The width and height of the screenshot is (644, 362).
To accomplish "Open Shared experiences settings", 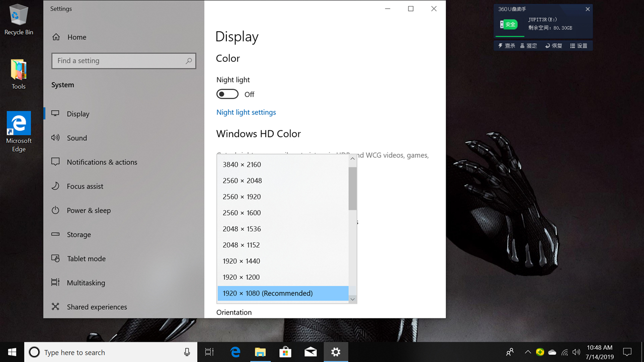I will (97, 307).
